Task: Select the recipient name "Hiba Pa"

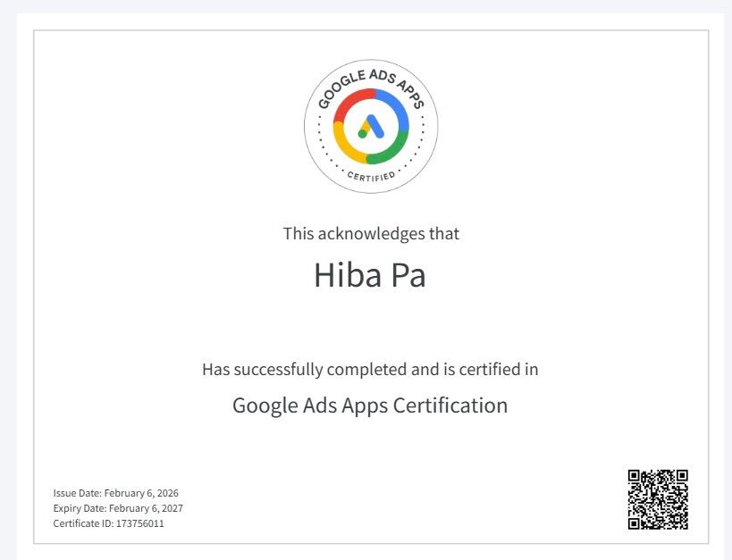Action: (370, 275)
